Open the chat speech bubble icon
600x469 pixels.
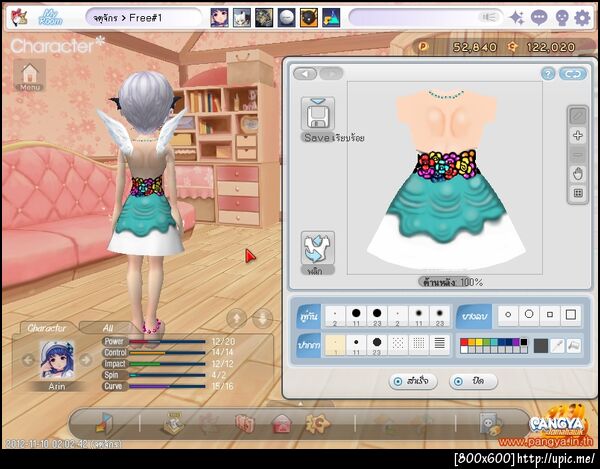(539, 18)
